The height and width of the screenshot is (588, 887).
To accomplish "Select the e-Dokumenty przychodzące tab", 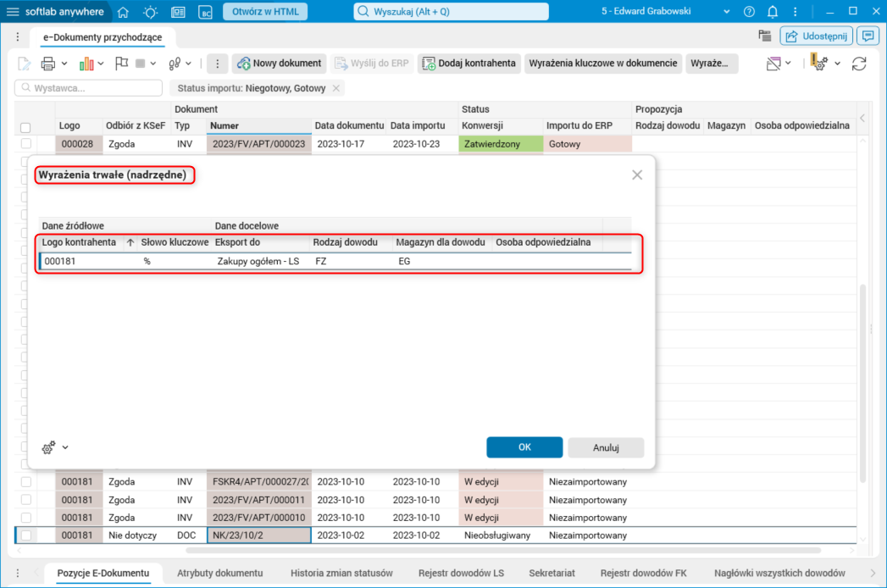I will [x=103, y=37].
